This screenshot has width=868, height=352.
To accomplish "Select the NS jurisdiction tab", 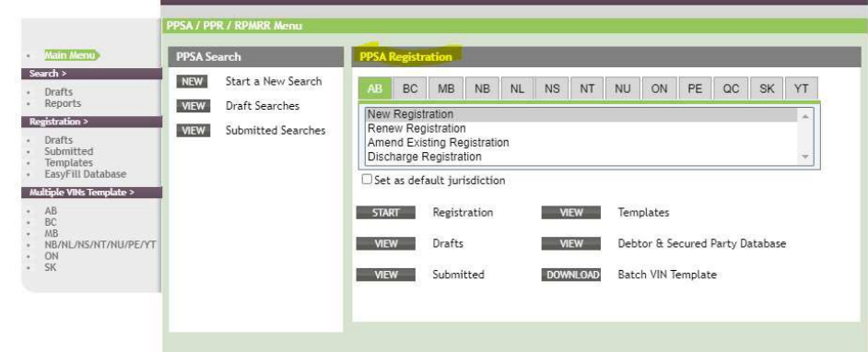I will coord(552,88).
